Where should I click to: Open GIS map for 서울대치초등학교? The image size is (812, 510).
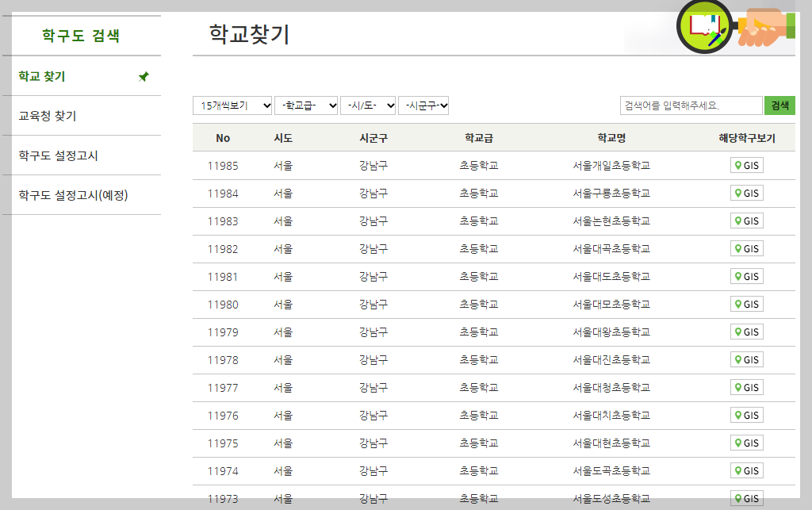coord(746,416)
